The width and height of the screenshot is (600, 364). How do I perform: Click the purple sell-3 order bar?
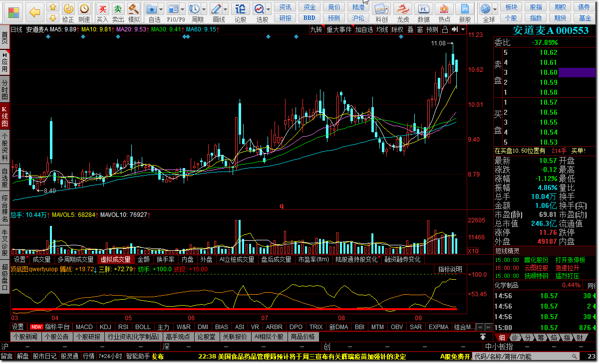(x=578, y=72)
